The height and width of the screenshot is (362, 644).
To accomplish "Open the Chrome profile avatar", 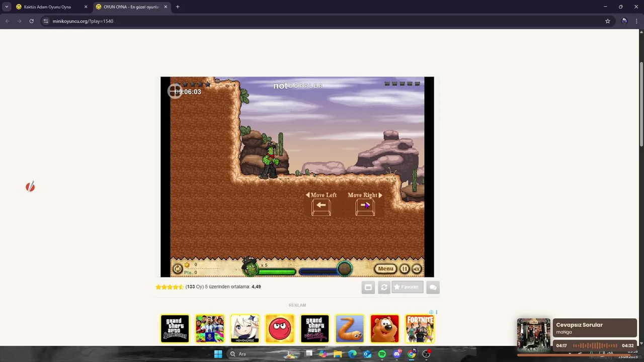I will click(624, 21).
